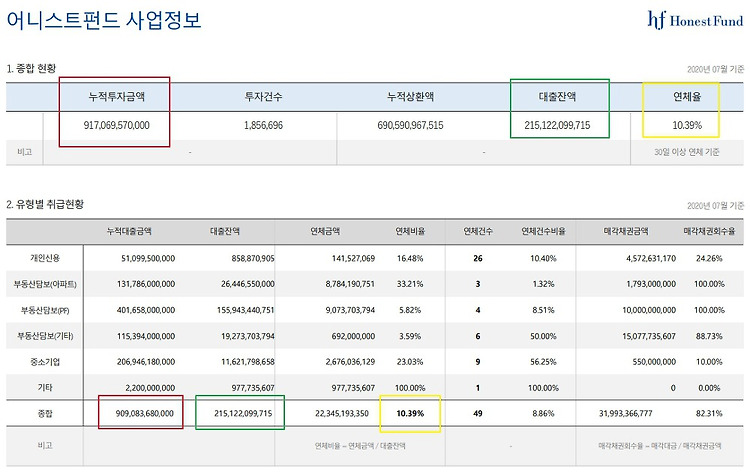The height and width of the screenshot is (472, 750).
Task: Select the 개인신용 row label
Action: click(x=45, y=258)
